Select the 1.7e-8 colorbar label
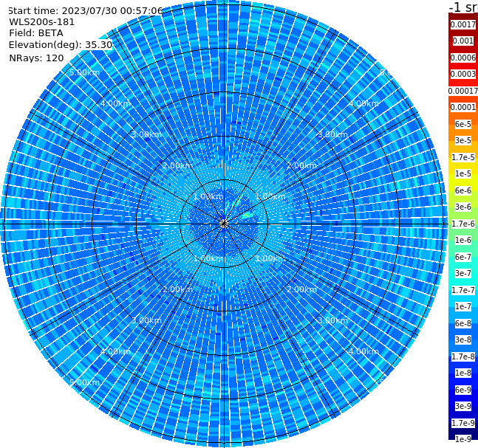Viewport: 478px width, 448px height. pyautogui.click(x=463, y=356)
